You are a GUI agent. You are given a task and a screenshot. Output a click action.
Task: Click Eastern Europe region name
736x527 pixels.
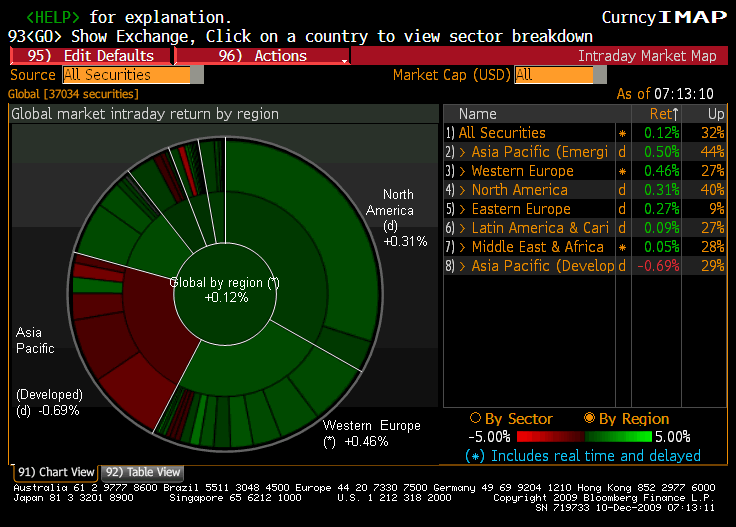coord(521,209)
